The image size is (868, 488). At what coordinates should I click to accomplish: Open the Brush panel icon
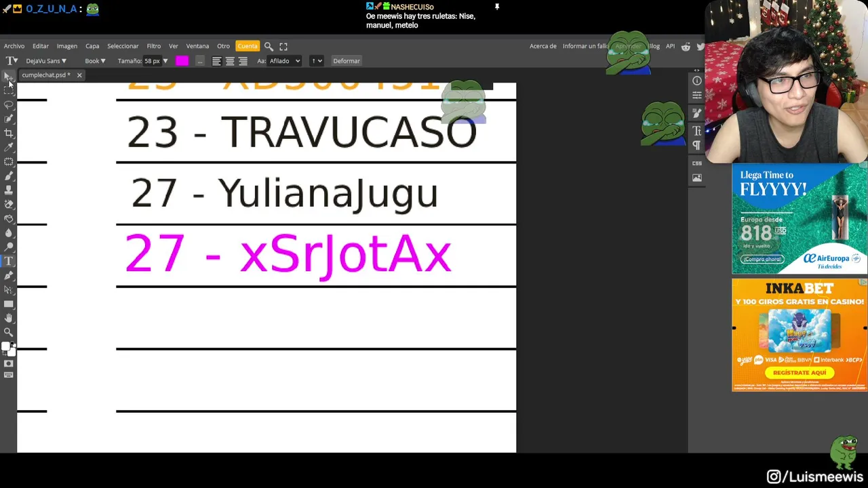pos(696,113)
